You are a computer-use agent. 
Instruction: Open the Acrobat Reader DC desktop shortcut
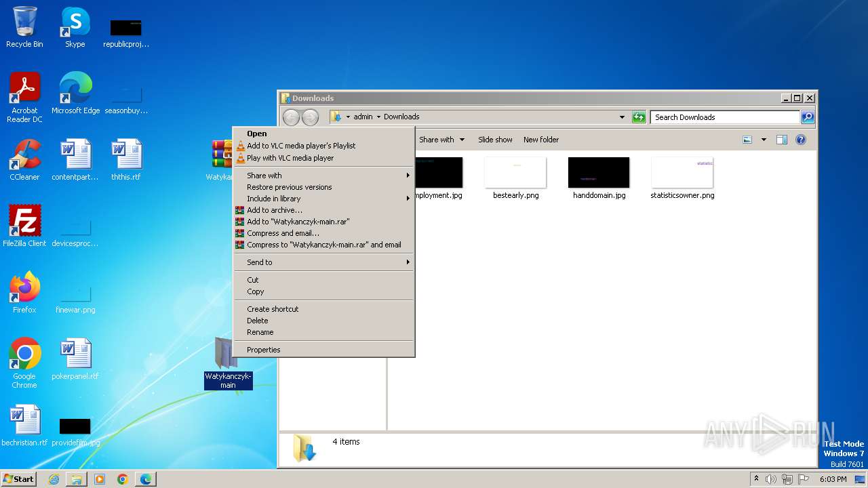pos(24,97)
